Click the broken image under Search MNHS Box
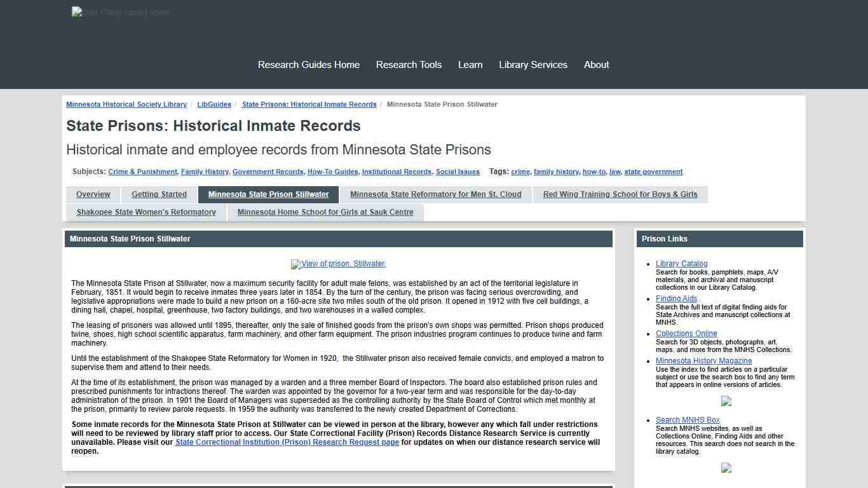This screenshot has width=868, height=488. 726,468
